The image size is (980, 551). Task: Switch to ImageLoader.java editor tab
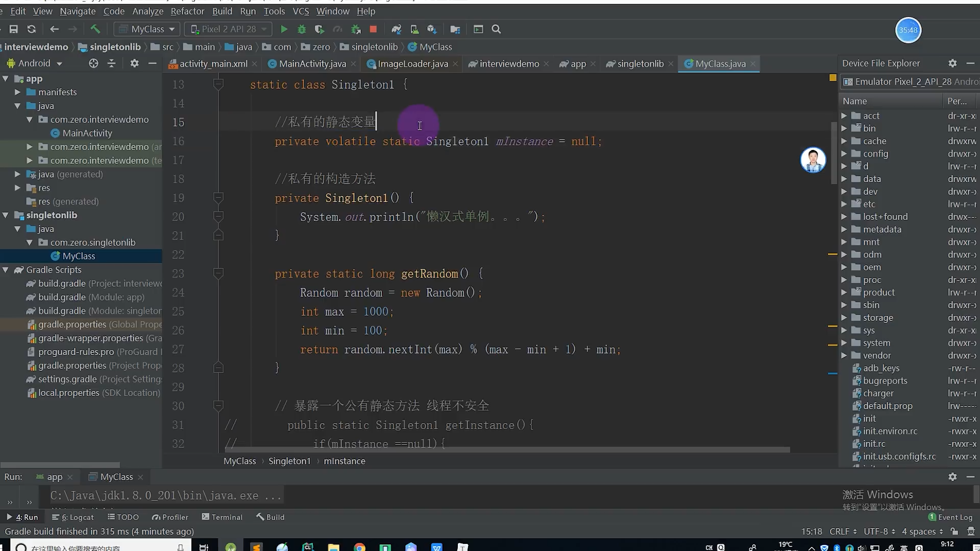tap(412, 64)
